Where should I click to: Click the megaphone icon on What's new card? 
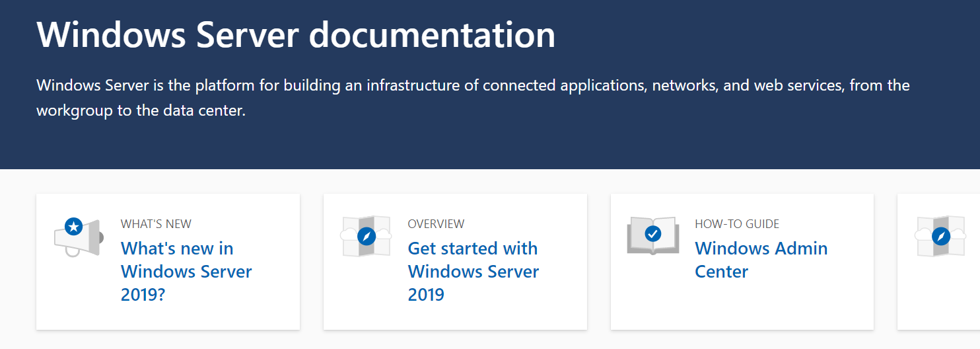point(79,236)
